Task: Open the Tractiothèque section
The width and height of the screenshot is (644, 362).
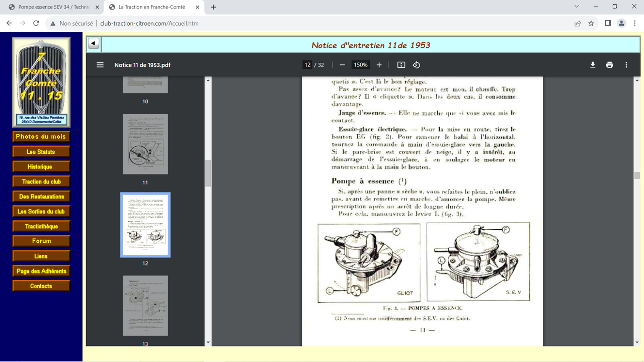Action: point(41,226)
